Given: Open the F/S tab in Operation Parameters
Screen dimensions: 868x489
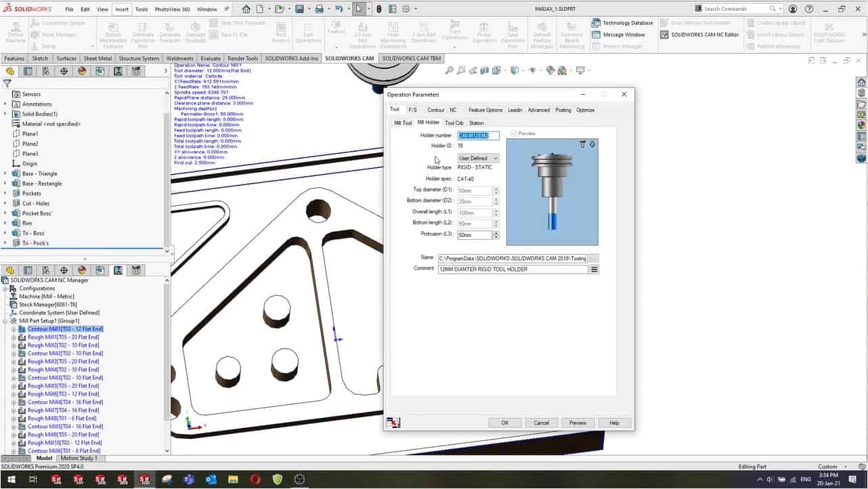Looking at the screenshot, I should click(x=412, y=110).
